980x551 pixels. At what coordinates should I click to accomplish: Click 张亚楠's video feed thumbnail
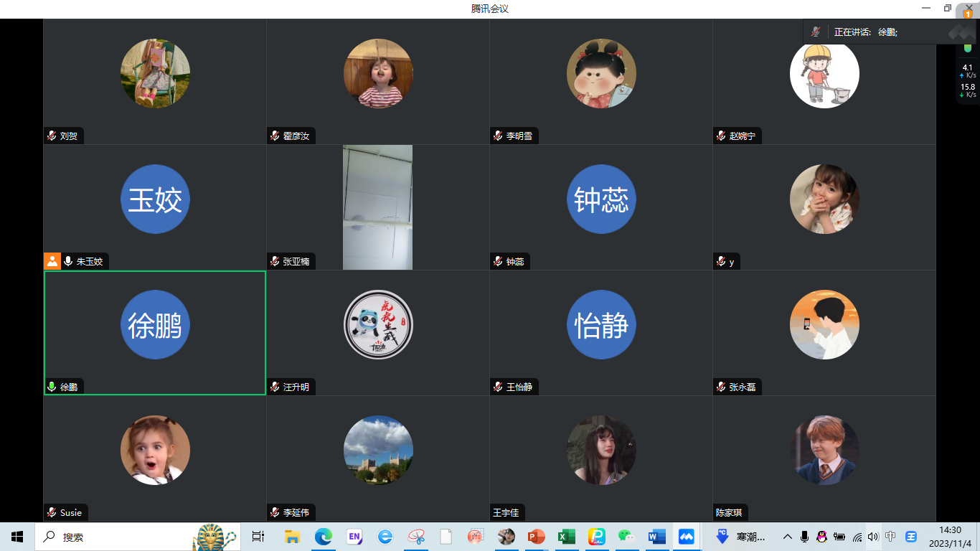[x=377, y=207]
